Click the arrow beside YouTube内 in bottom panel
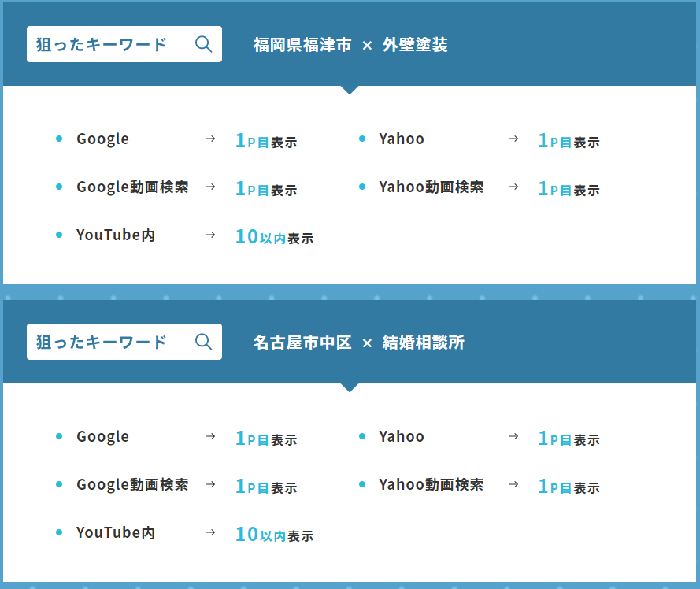This screenshot has width=700, height=589. (x=210, y=532)
